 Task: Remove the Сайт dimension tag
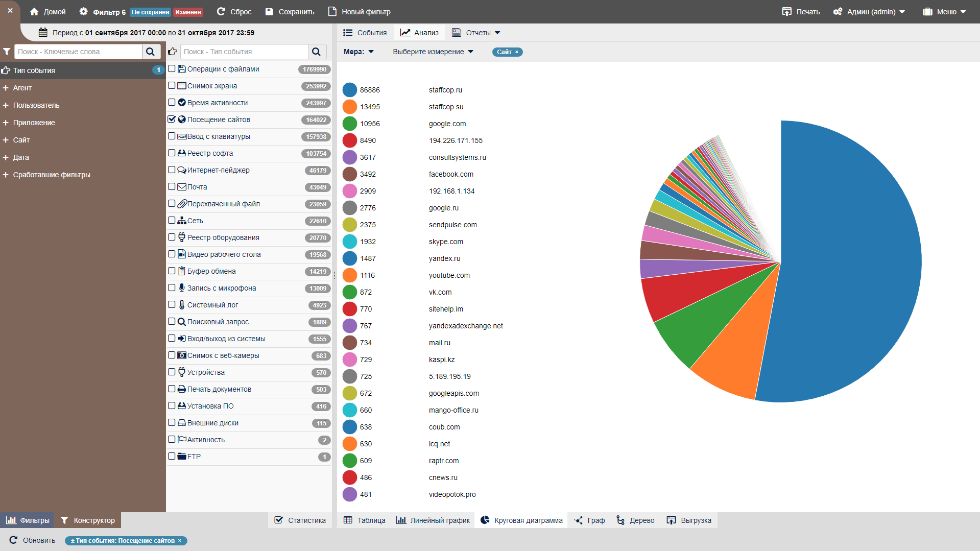coord(517,52)
